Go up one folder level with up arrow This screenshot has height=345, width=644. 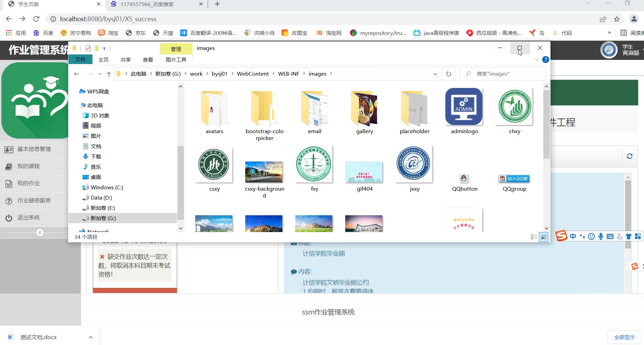click(109, 74)
